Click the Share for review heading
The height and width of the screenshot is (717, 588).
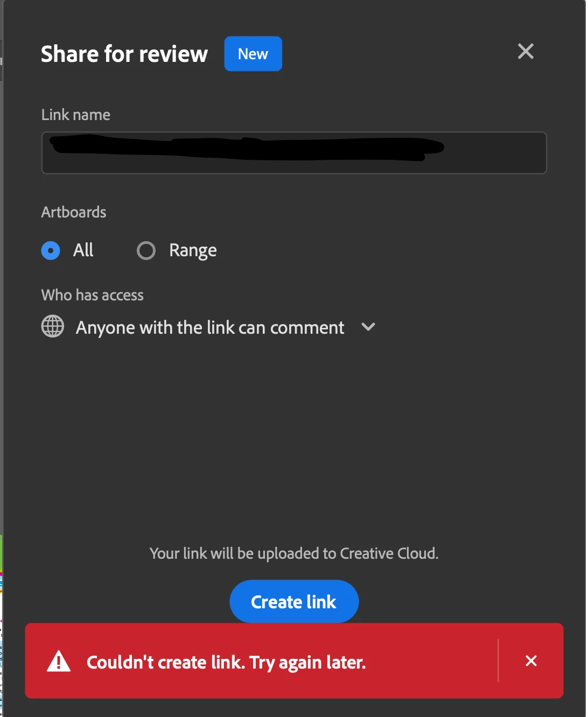point(124,54)
